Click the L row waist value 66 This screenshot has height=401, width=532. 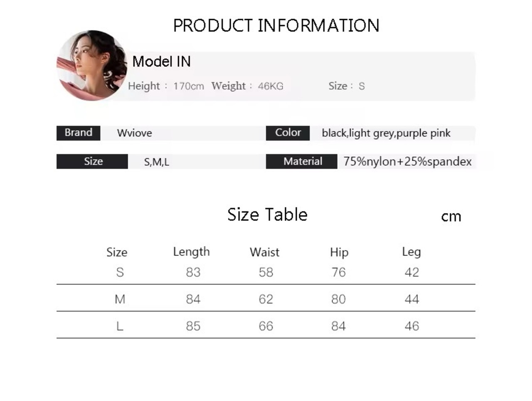pos(266,326)
